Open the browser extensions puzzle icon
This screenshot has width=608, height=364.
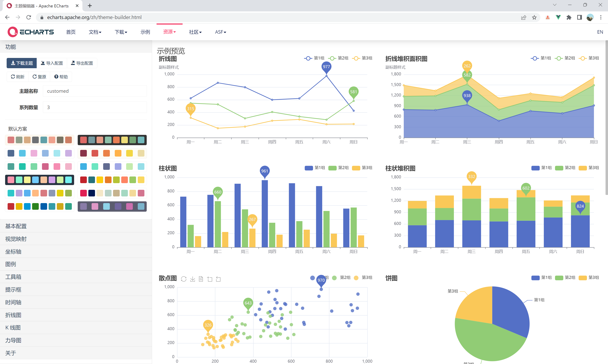coord(569,17)
